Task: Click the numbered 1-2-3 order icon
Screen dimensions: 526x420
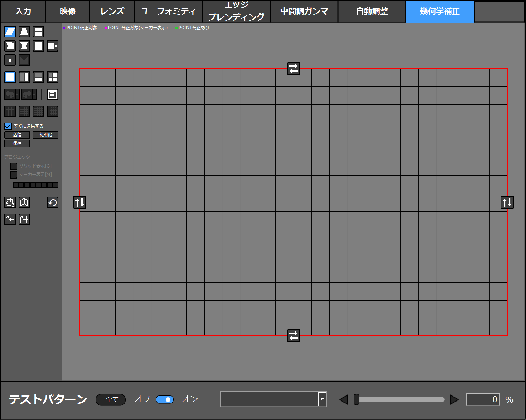Action: (10, 202)
